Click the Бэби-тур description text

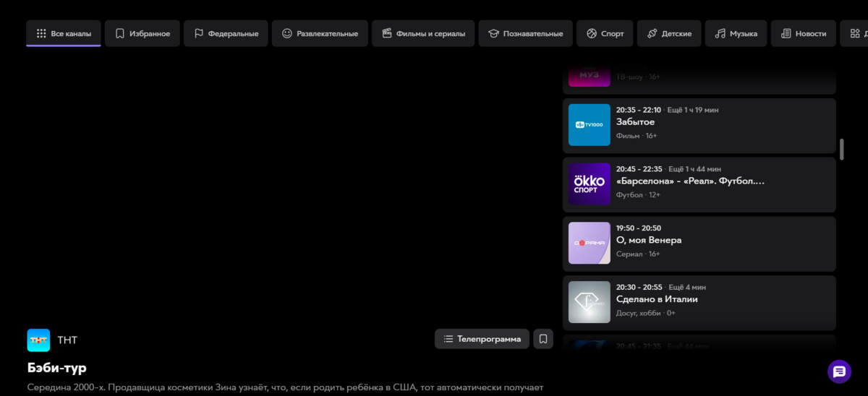coord(285,388)
